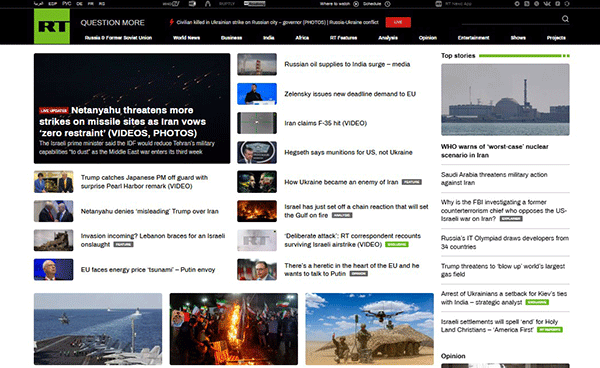Screen dimensions: 600x368
Task: Open 'Iran claims F-35 hit (VIDEO)'
Action: tap(325, 123)
